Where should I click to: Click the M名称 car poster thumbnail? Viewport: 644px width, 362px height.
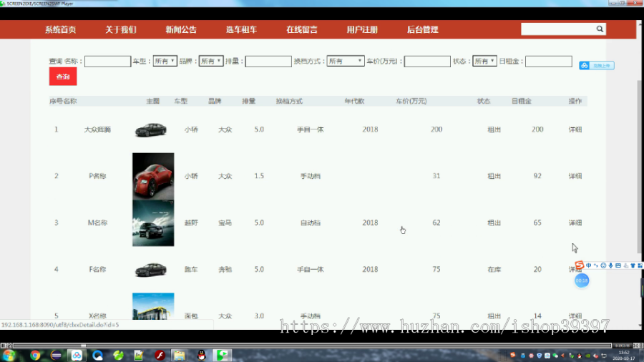coord(153,223)
